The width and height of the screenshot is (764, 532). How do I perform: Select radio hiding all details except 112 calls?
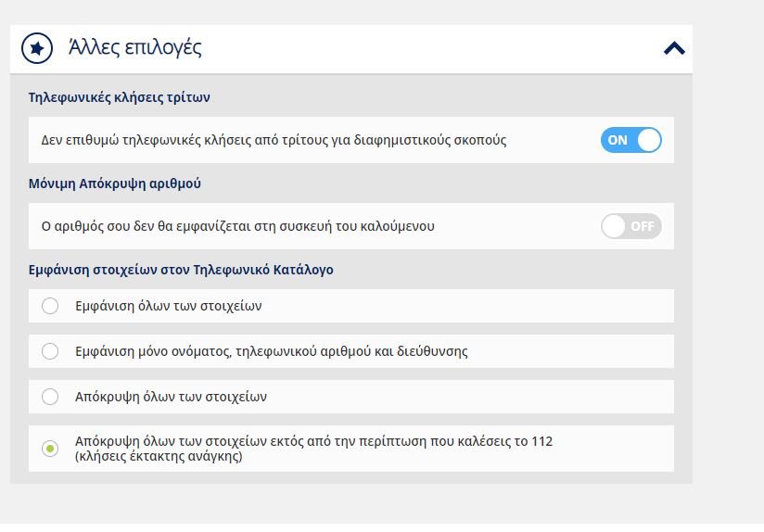pos(50,449)
